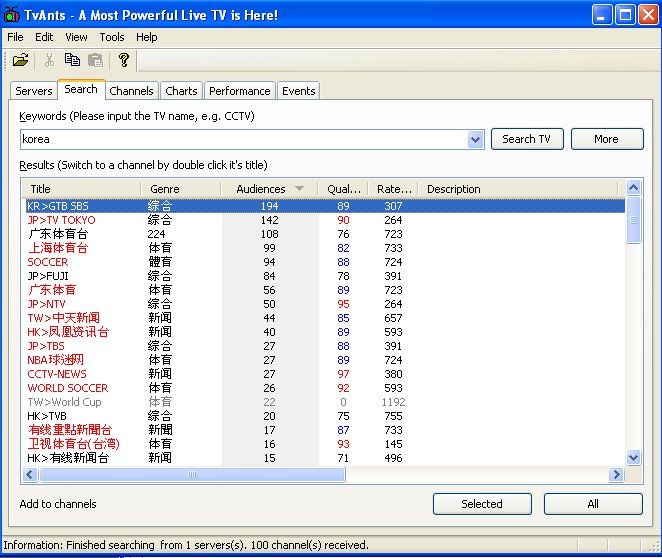Screen dimensions: 662x558
Task: Click the Search TV button
Action: [x=527, y=139]
